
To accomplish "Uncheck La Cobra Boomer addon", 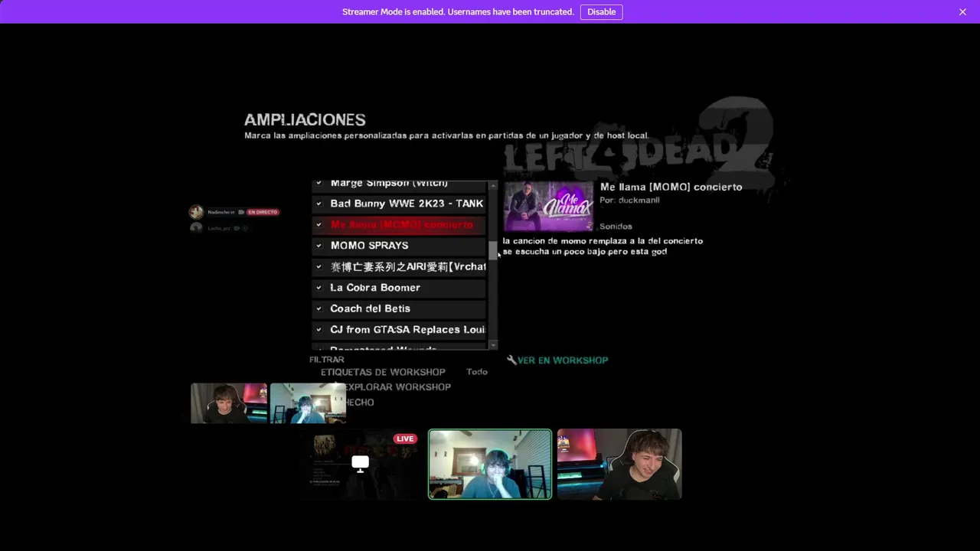I will pos(318,288).
